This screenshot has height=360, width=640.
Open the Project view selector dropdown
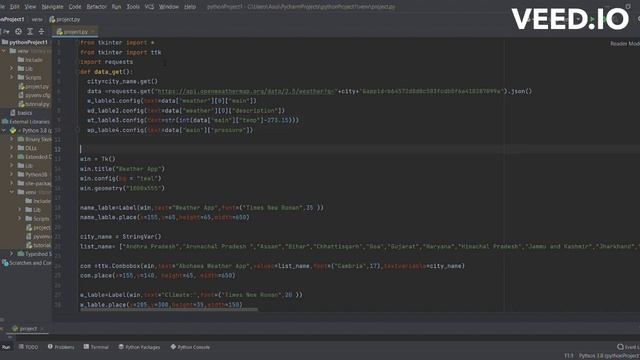(6, 31)
